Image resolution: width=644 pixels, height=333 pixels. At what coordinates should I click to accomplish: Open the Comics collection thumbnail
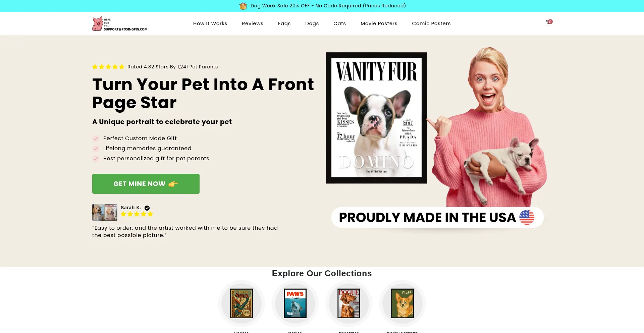click(241, 303)
